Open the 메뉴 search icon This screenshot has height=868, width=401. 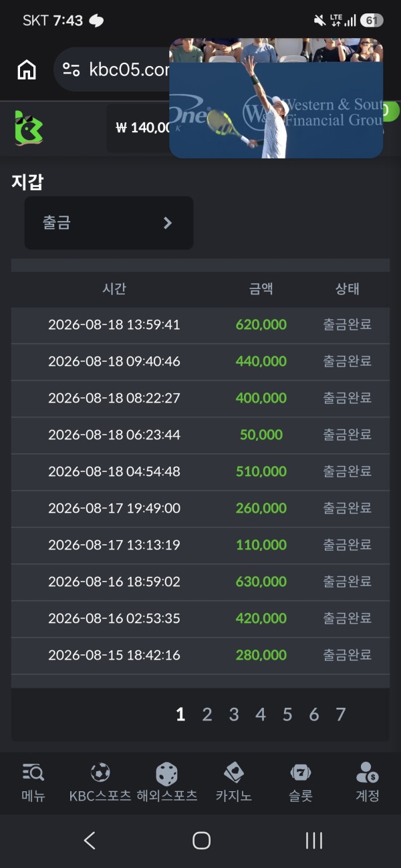click(33, 773)
